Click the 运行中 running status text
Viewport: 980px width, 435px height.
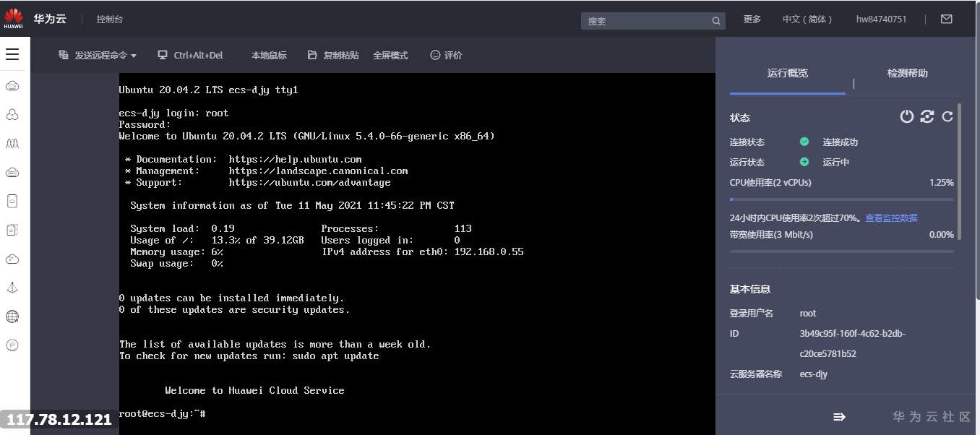click(x=836, y=163)
